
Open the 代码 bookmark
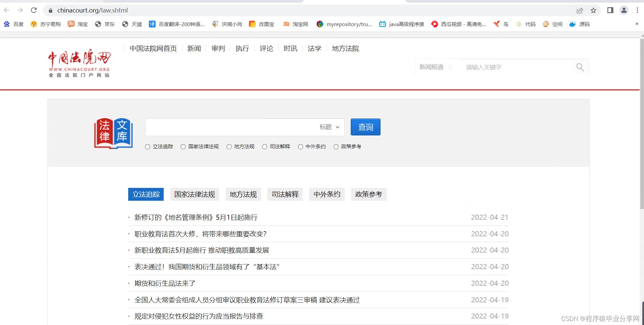point(525,24)
